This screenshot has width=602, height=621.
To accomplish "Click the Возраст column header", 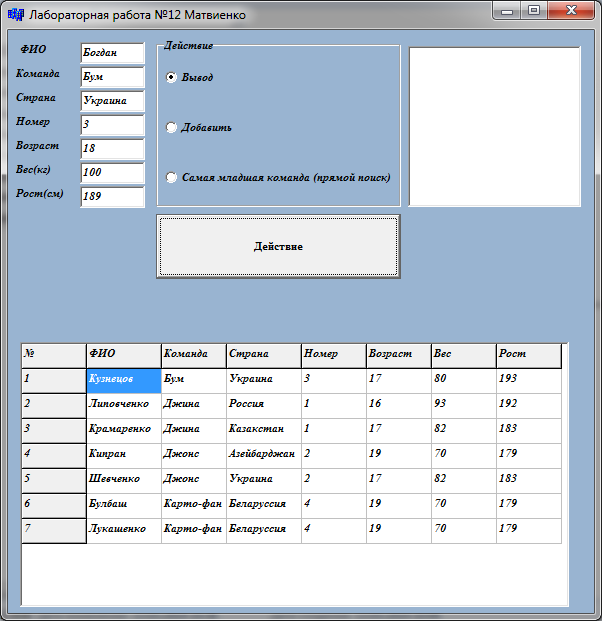I will [x=397, y=354].
